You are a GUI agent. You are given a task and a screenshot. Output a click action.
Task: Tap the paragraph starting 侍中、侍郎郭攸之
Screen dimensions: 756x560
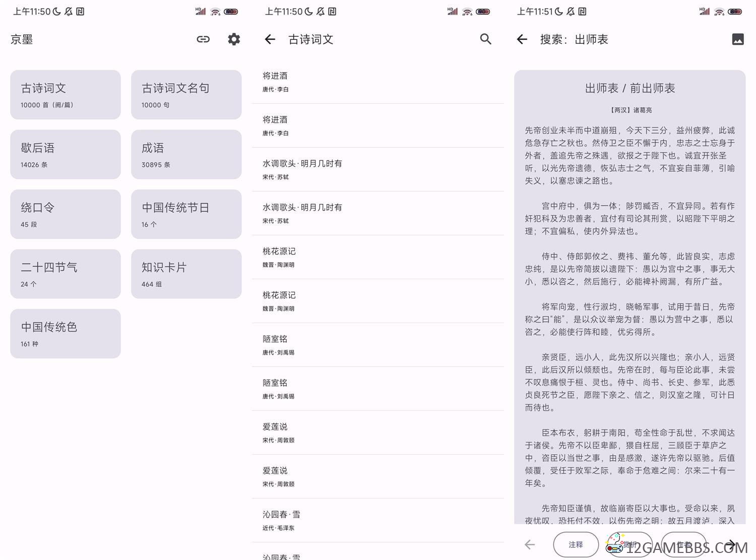click(630, 269)
